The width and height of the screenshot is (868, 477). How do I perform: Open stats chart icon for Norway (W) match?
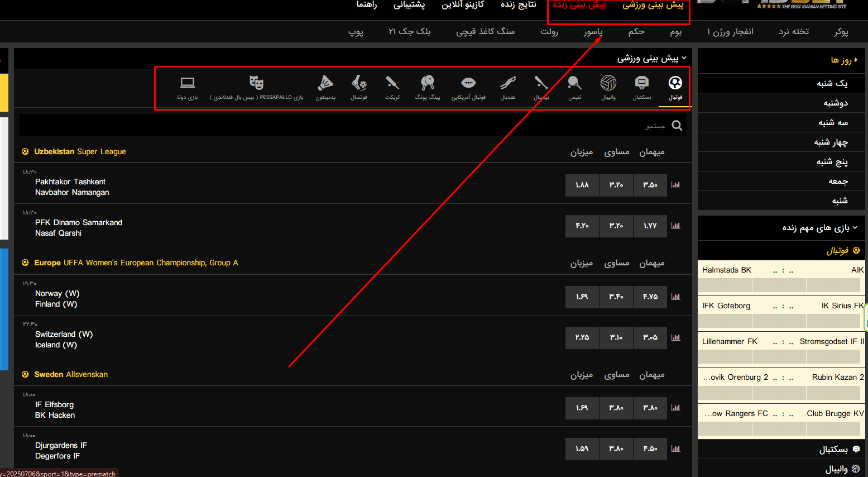(x=676, y=297)
